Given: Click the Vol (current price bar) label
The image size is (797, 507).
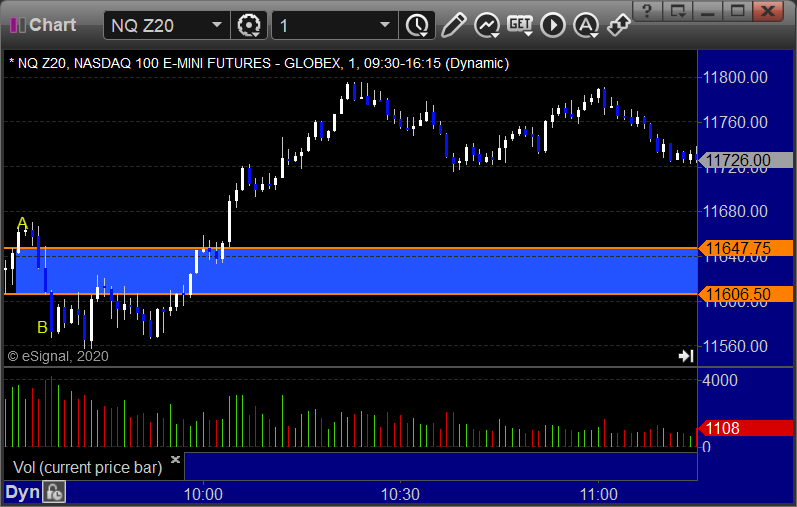Looking at the screenshot, I should [x=87, y=467].
